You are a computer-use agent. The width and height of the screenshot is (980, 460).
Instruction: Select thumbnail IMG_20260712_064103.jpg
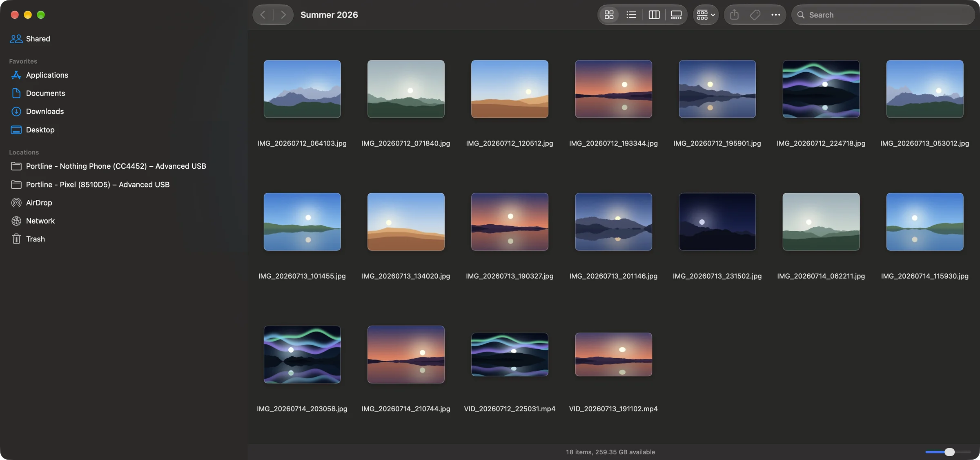[x=302, y=89]
